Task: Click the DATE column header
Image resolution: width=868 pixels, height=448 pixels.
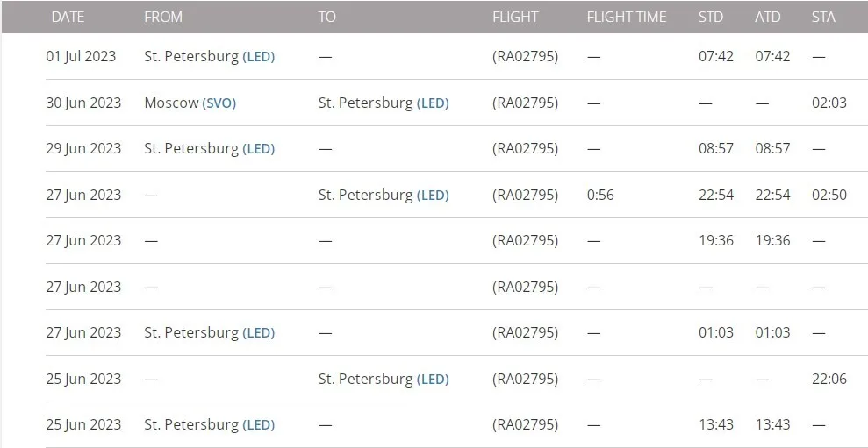Action: (68, 17)
